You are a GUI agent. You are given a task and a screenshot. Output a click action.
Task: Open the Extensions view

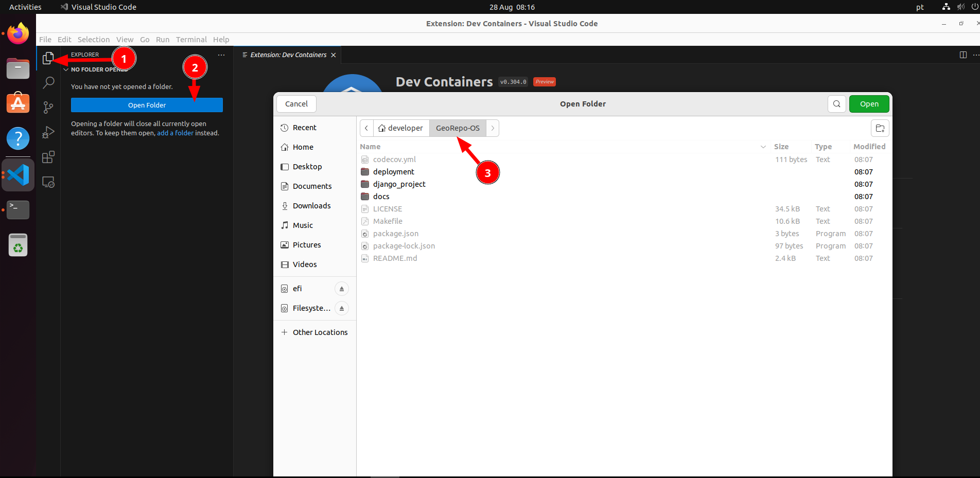pyautogui.click(x=48, y=157)
